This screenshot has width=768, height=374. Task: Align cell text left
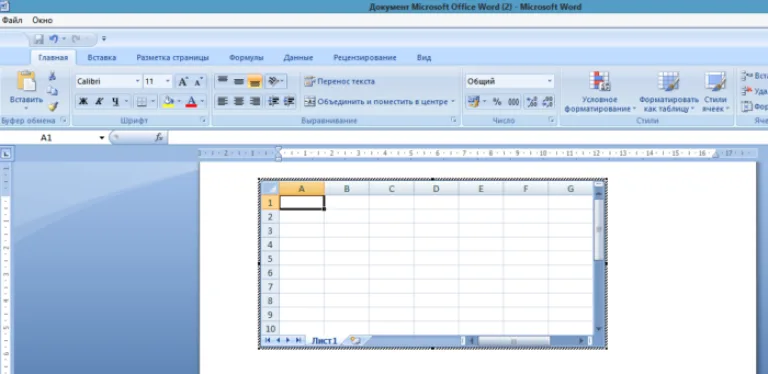click(223, 101)
